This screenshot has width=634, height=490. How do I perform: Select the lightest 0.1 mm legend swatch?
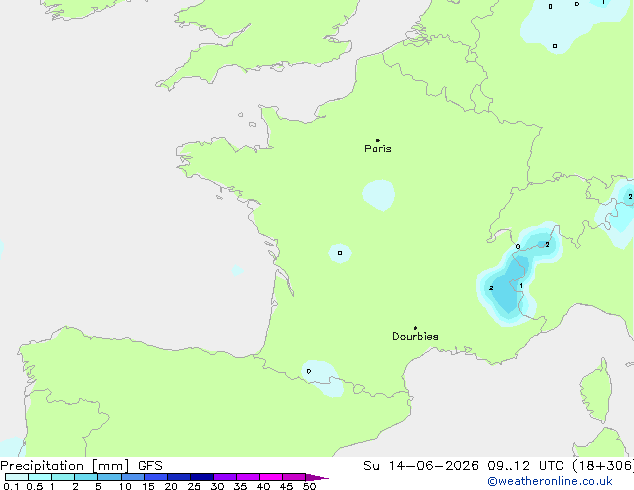[x=17, y=477]
